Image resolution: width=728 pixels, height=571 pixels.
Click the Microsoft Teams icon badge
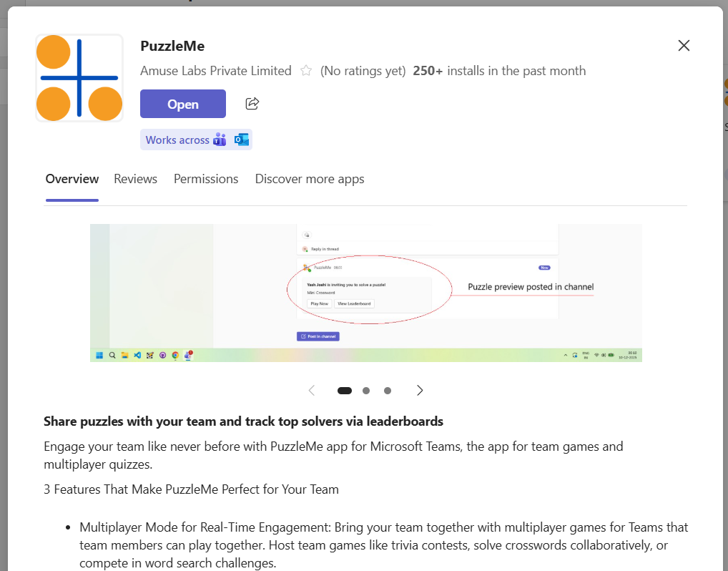click(220, 140)
